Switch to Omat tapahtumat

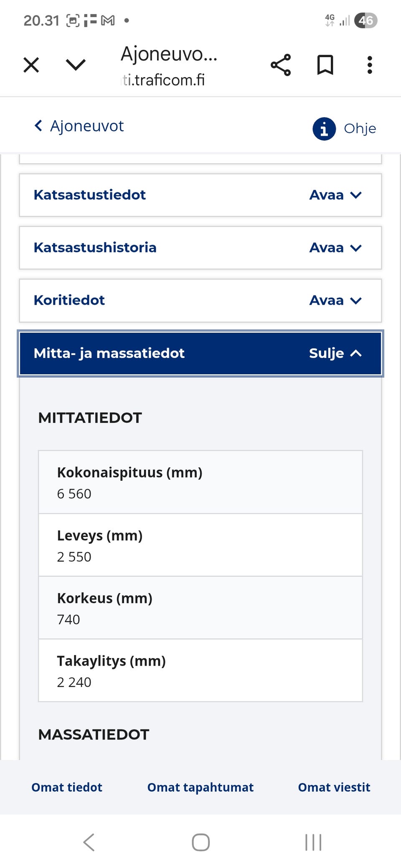tap(200, 787)
